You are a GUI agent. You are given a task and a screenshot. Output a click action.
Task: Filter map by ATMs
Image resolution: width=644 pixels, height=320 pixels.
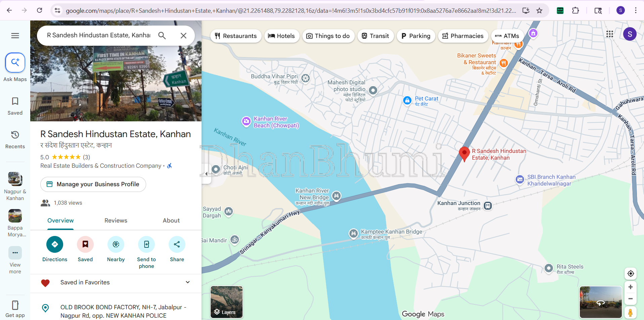[x=507, y=36]
